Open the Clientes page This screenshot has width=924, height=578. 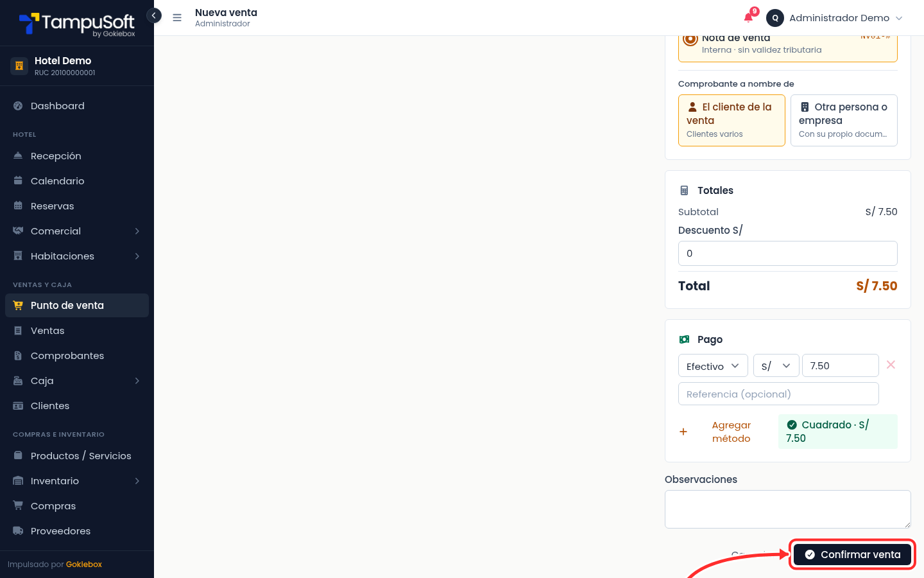pos(77,406)
